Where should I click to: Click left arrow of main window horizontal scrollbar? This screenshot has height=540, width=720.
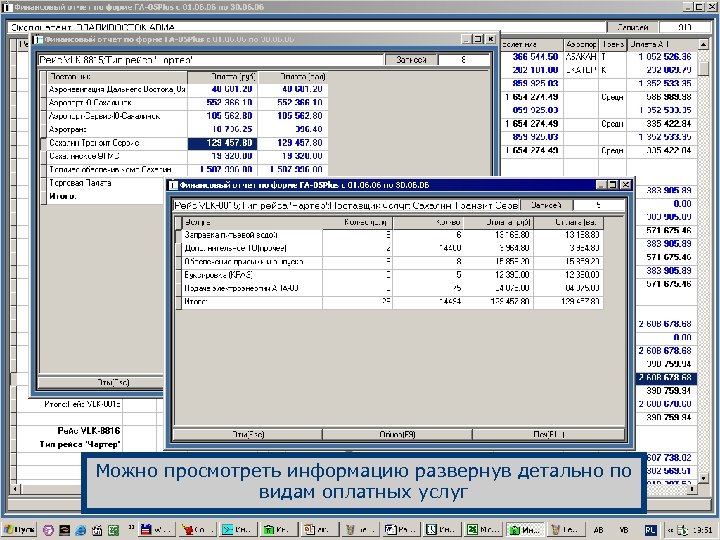tap(15, 489)
